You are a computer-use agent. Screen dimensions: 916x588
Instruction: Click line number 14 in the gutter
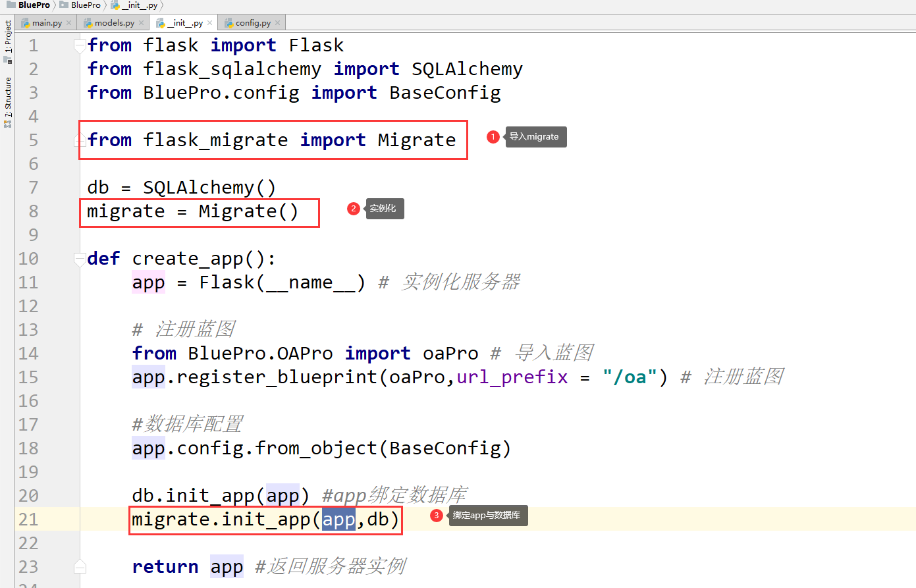(28, 354)
